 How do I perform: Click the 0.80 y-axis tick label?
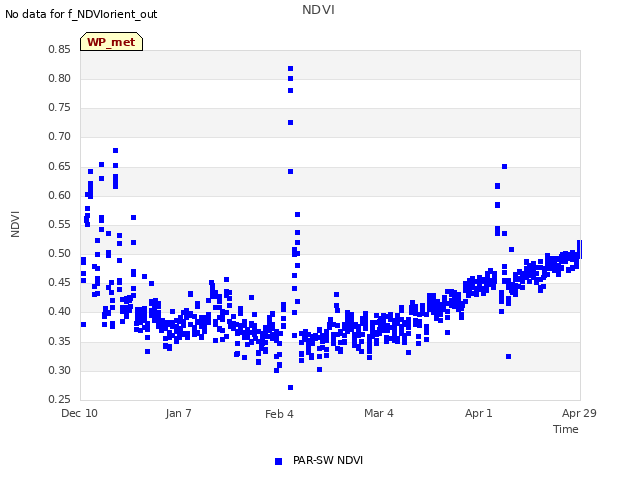pos(60,78)
